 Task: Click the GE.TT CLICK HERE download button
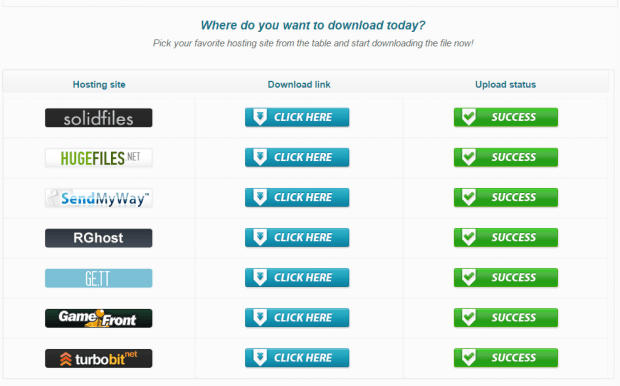(297, 278)
